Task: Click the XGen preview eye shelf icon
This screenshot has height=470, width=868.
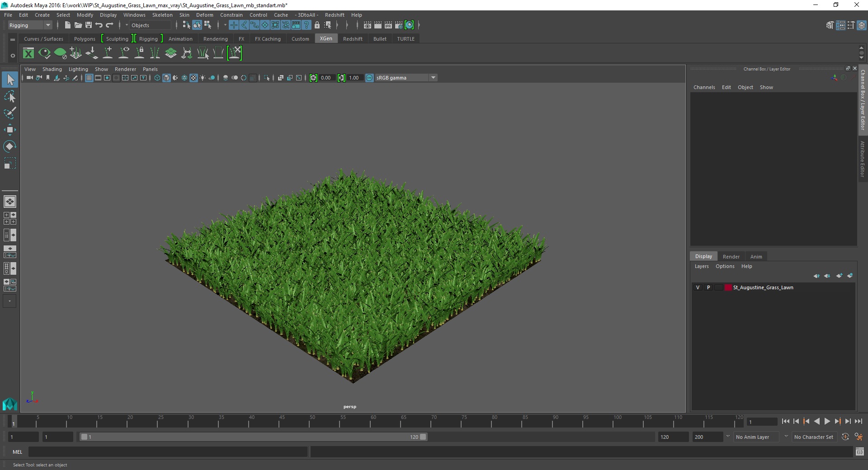Action: 44,53
